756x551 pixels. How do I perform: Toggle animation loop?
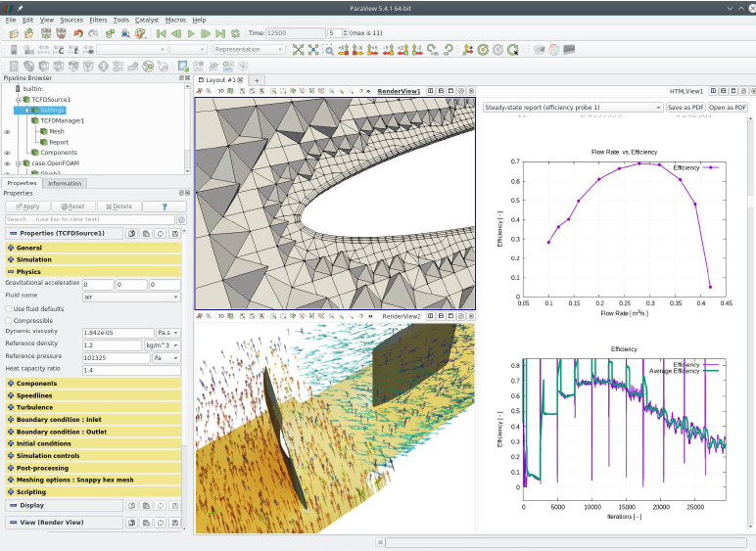(235, 33)
